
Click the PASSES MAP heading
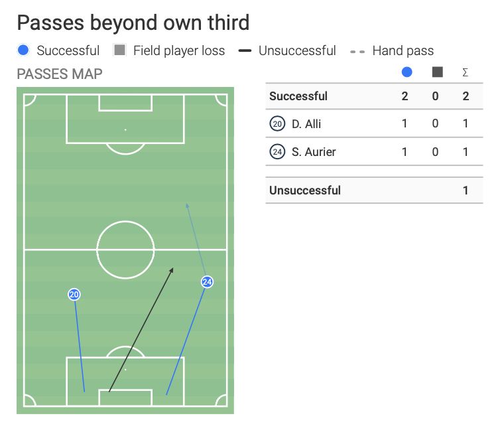click(60, 74)
